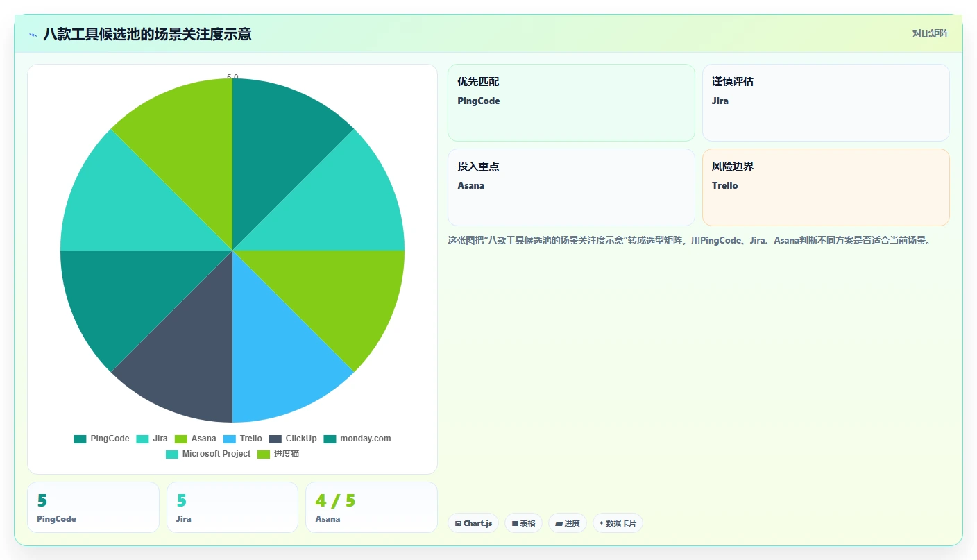This screenshot has width=977, height=560.
Task: Click the lightning icon beside the page title
Action: tap(33, 35)
